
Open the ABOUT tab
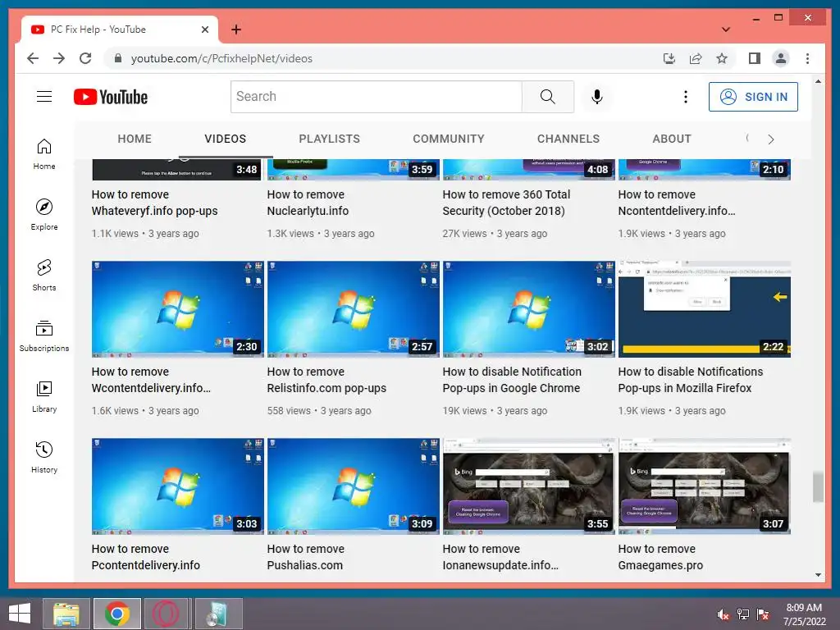(672, 139)
